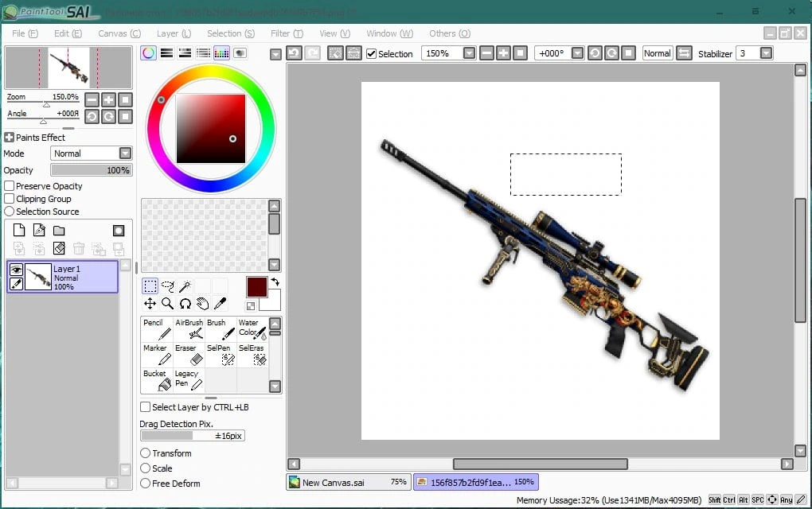Reset canvas rotation in the top toolbar
The height and width of the screenshot is (509, 812).
pyautogui.click(x=628, y=53)
